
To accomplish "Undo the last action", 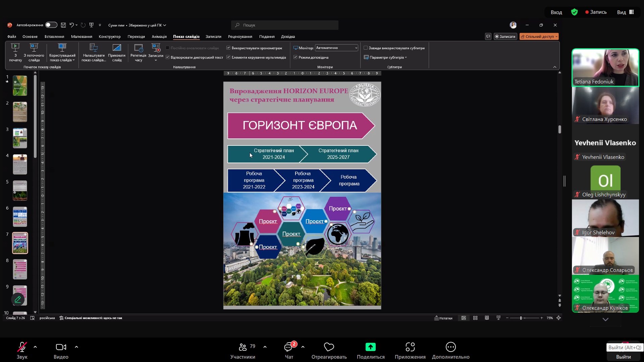I will click(x=71, y=25).
